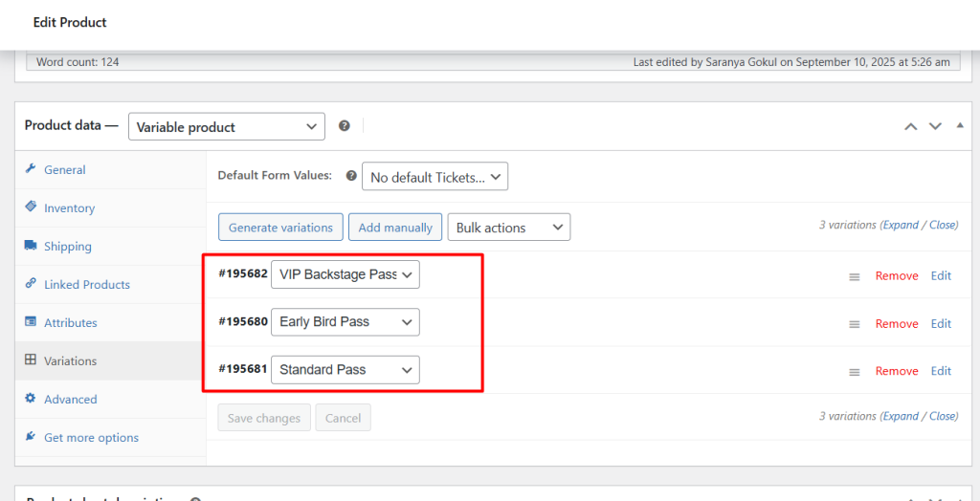Image resolution: width=980 pixels, height=501 pixels.
Task: Click drag handle for Early Bird Pass variation
Action: [855, 324]
